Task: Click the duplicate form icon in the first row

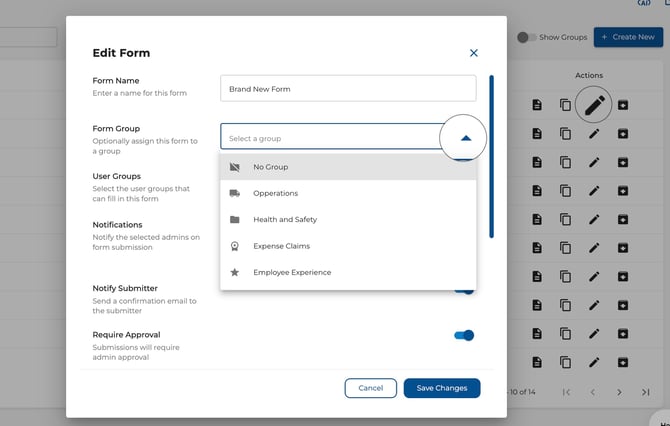Action: point(565,105)
